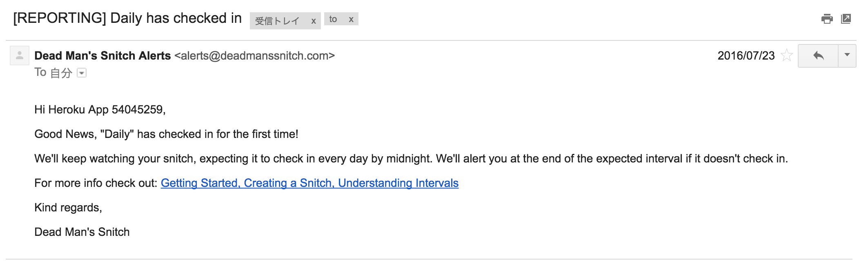The width and height of the screenshot is (868, 262).
Task: Click the "to" label chip
Action: [x=333, y=19]
